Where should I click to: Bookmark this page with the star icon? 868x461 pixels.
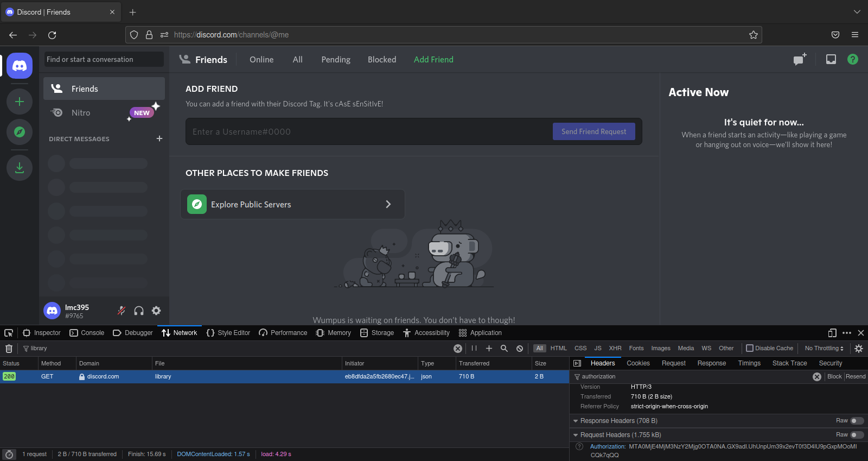coord(754,35)
